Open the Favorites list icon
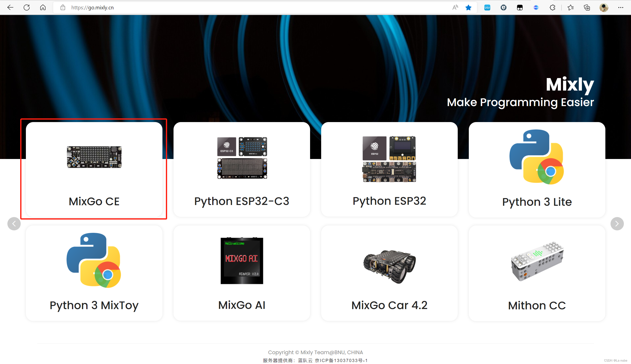 (571, 7)
